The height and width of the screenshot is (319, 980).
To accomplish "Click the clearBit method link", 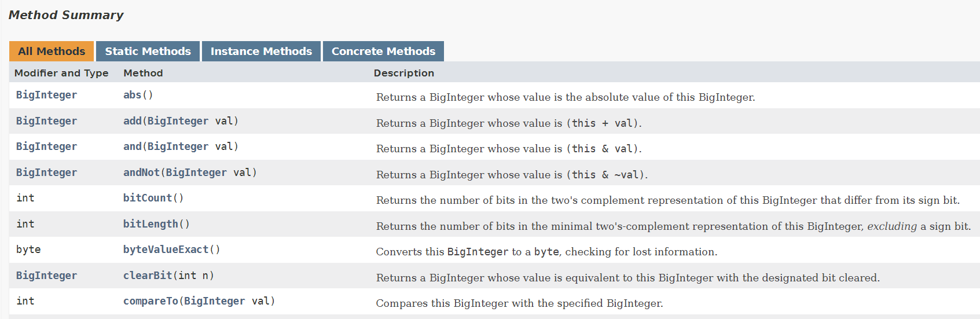I will (x=148, y=276).
